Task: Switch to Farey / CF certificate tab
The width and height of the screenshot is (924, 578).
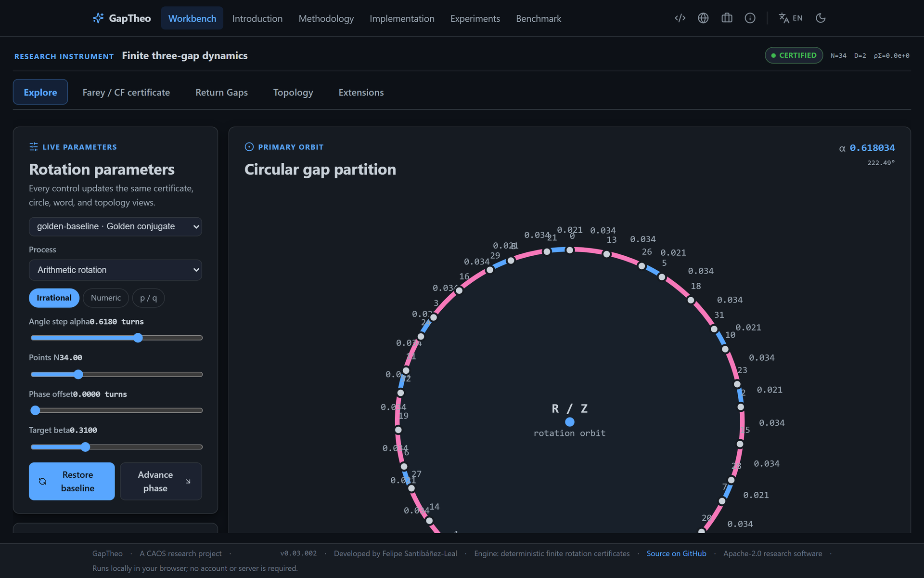Action: pyautogui.click(x=126, y=92)
